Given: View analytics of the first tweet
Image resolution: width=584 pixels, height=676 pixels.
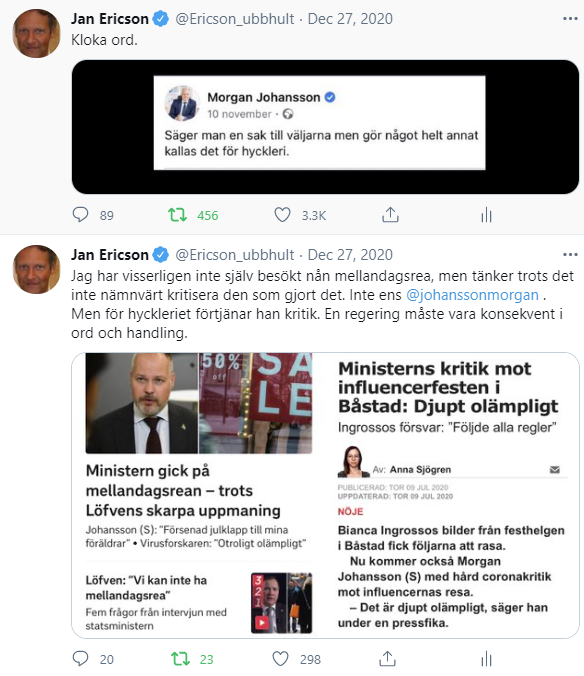Looking at the screenshot, I should [x=486, y=214].
